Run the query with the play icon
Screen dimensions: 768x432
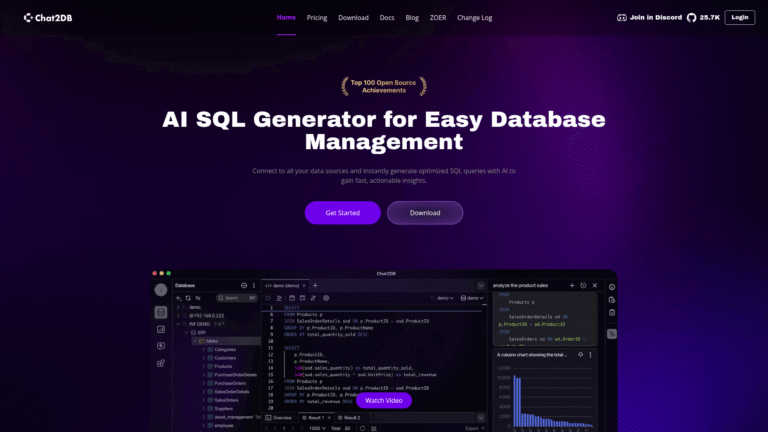268,298
